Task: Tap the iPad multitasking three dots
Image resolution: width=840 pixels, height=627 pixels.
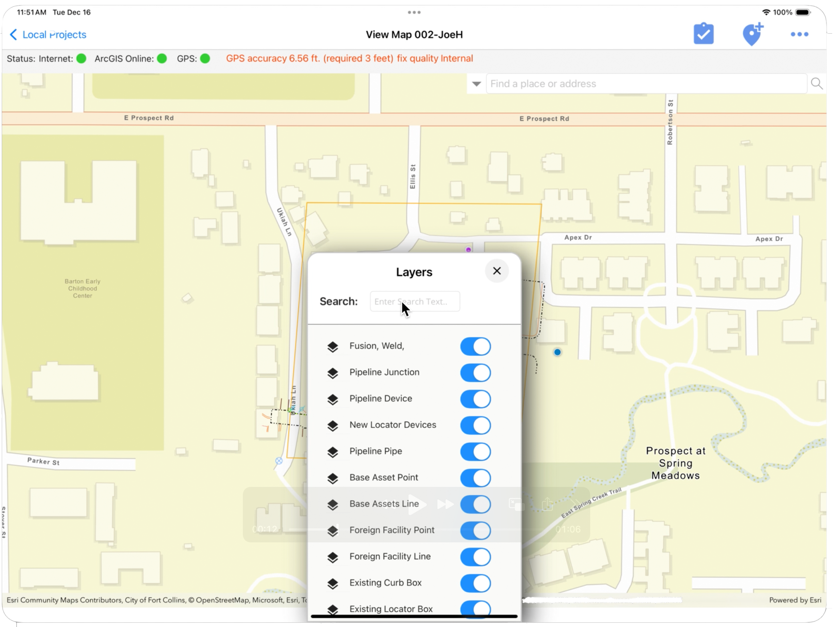Action: (414, 12)
